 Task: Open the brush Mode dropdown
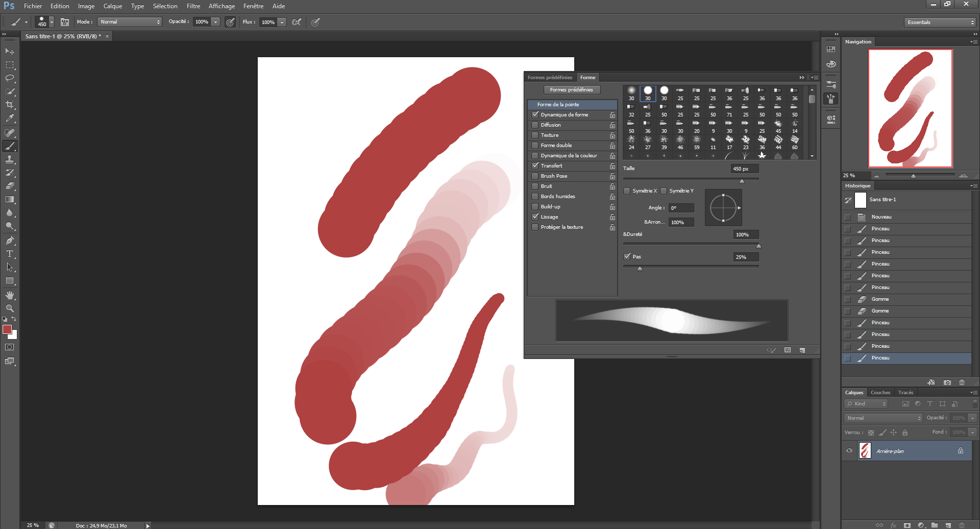pyautogui.click(x=130, y=22)
